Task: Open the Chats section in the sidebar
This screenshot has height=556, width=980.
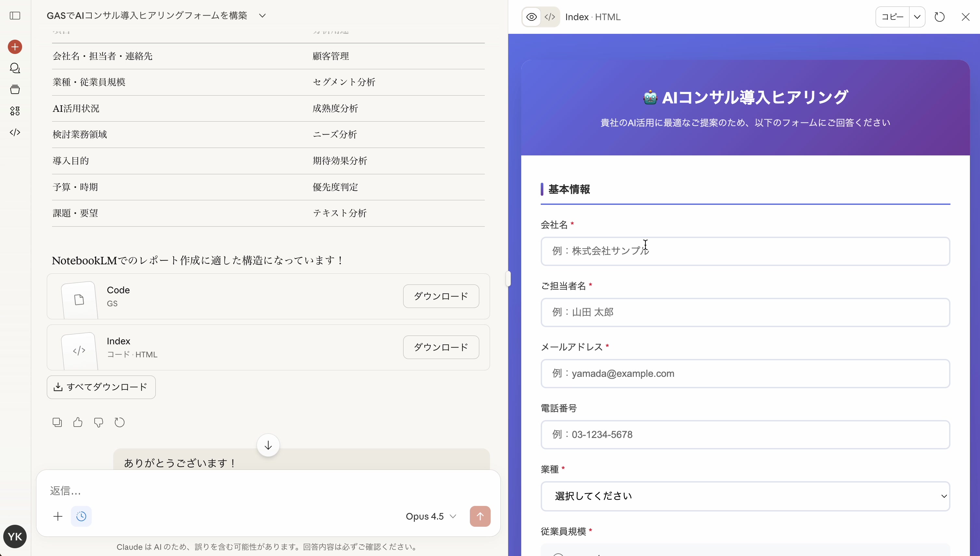Action: (15, 68)
